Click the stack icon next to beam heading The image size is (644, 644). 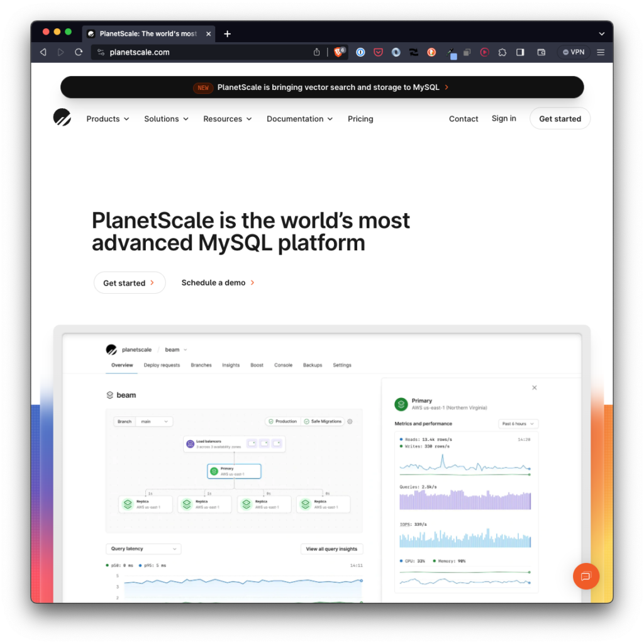[x=109, y=395]
